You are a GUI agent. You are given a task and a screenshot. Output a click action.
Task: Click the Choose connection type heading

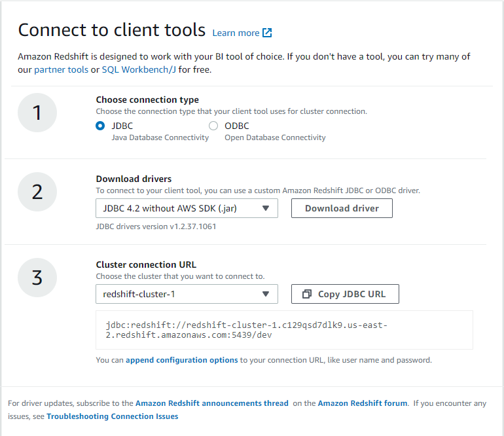(147, 100)
